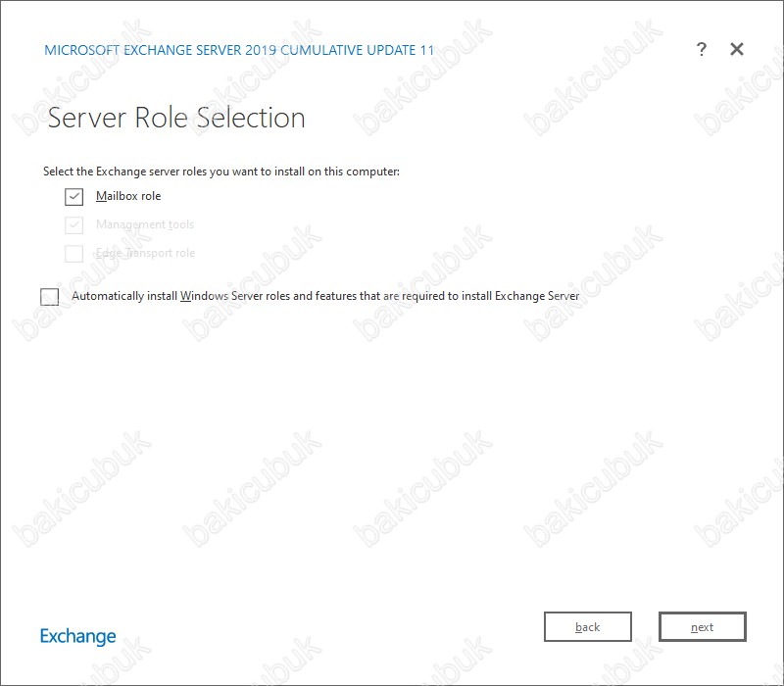Click the Cumulative Update 11 title text
Viewport: 784px width, 686px height.
tap(239, 50)
